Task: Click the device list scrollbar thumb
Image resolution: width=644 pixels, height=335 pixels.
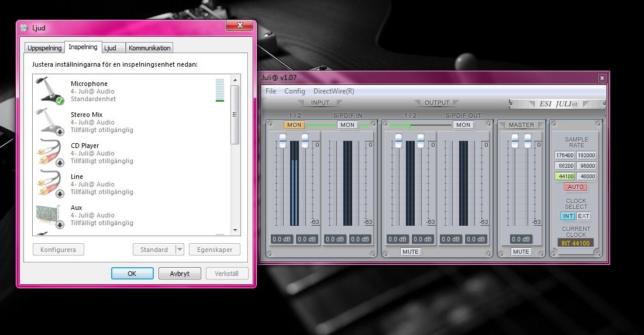Action: pos(235,115)
